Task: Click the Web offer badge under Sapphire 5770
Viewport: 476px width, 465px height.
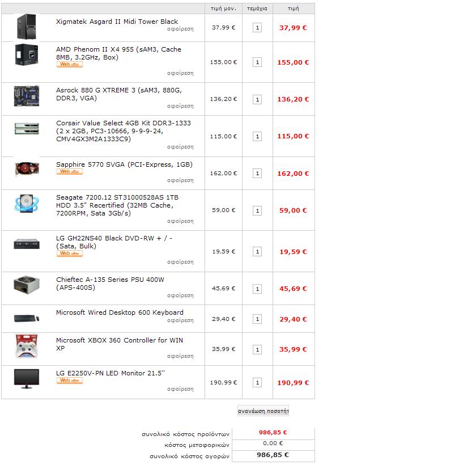Action: [x=70, y=172]
